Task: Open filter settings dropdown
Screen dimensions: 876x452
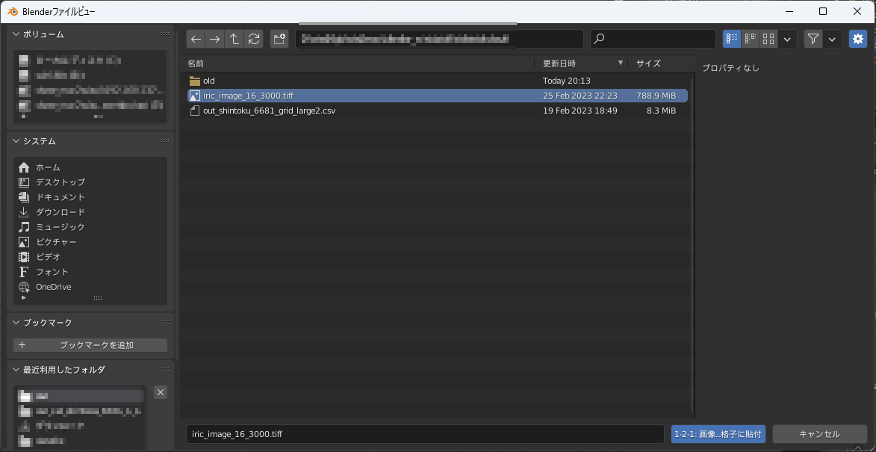Action: 832,39
